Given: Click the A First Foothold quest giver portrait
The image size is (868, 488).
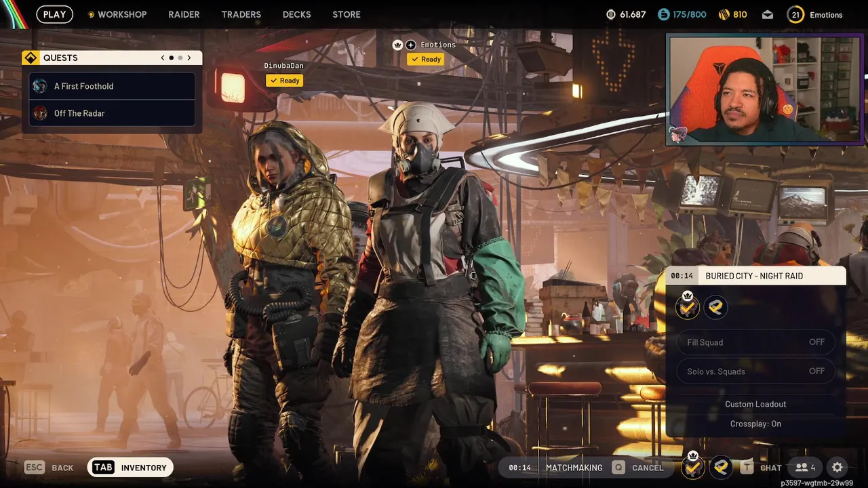Looking at the screenshot, I should tap(40, 86).
